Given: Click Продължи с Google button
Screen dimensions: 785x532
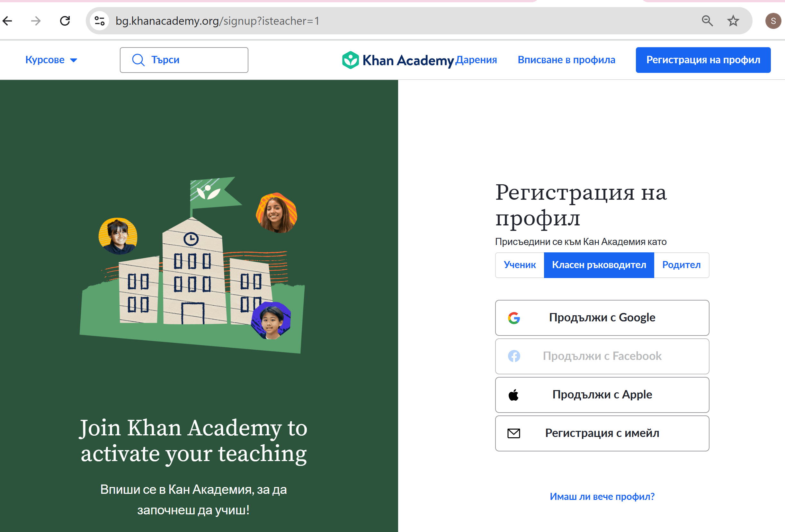Looking at the screenshot, I should pyautogui.click(x=602, y=318).
